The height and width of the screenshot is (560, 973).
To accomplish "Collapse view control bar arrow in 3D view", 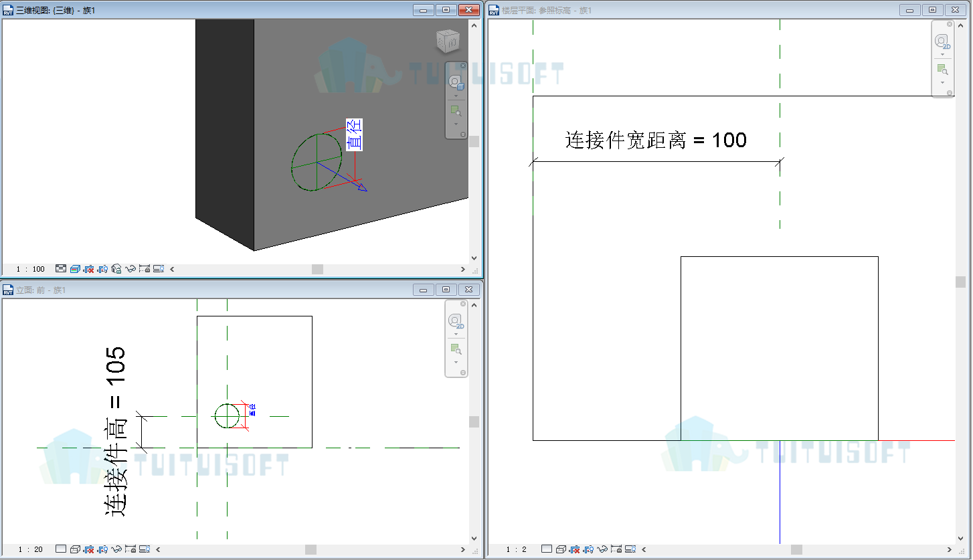I will click(x=172, y=269).
